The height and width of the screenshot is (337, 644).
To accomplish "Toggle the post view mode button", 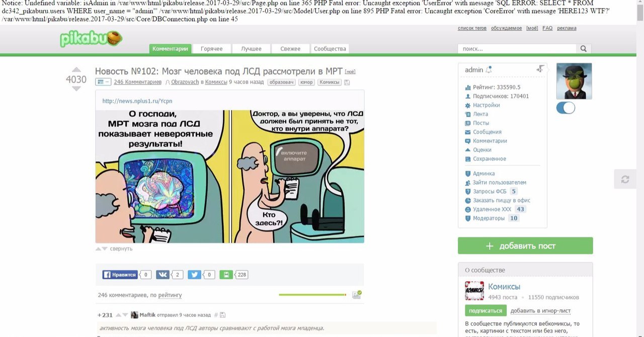I will point(103,82).
